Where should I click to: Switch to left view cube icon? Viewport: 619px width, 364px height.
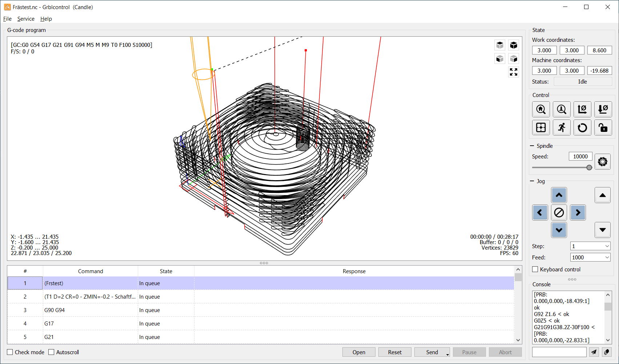click(x=514, y=58)
